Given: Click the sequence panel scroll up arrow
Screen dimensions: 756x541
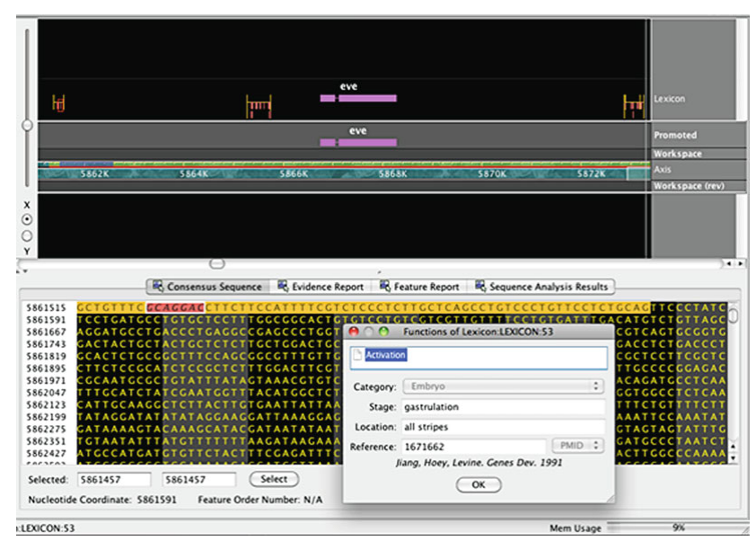Looking at the screenshot, I should [x=734, y=446].
